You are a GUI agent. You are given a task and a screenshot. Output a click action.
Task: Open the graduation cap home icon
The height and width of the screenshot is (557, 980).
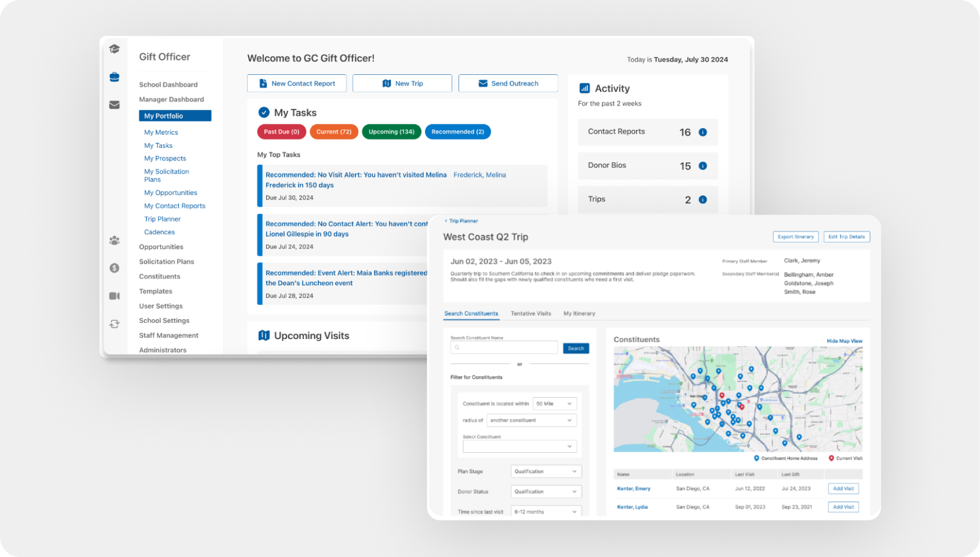(x=114, y=49)
